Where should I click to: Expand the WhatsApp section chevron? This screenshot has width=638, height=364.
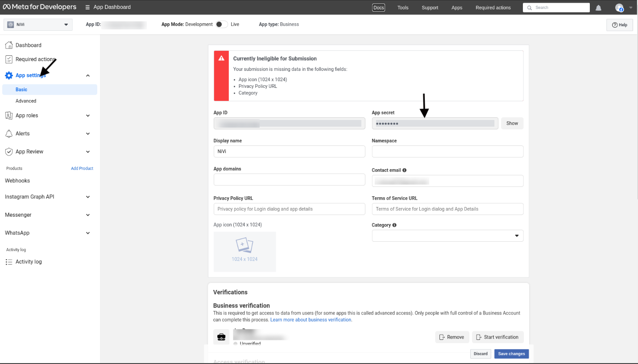[x=88, y=233]
